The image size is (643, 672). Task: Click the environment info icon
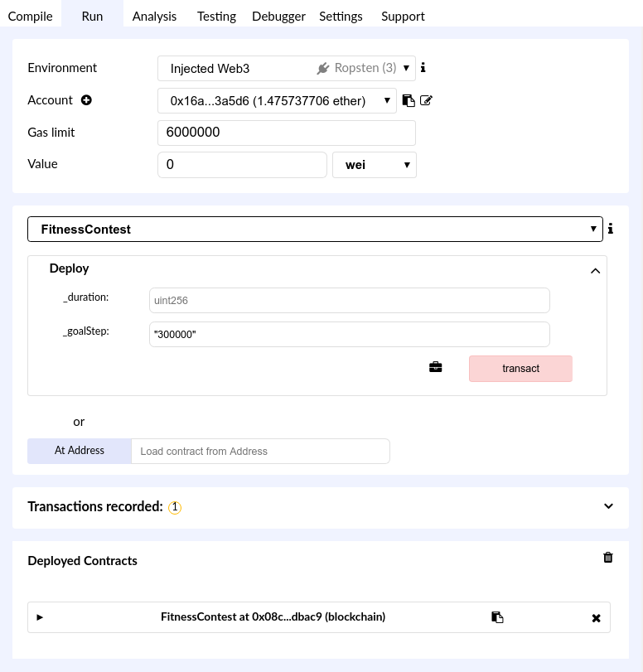coord(423,67)
